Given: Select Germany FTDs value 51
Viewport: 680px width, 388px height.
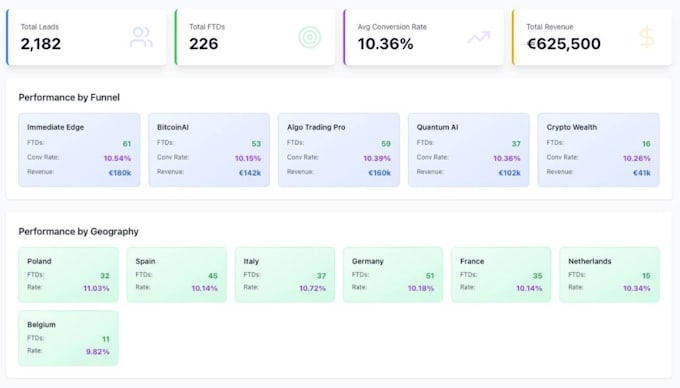Looking at the screenshot, I should point(430,276).
